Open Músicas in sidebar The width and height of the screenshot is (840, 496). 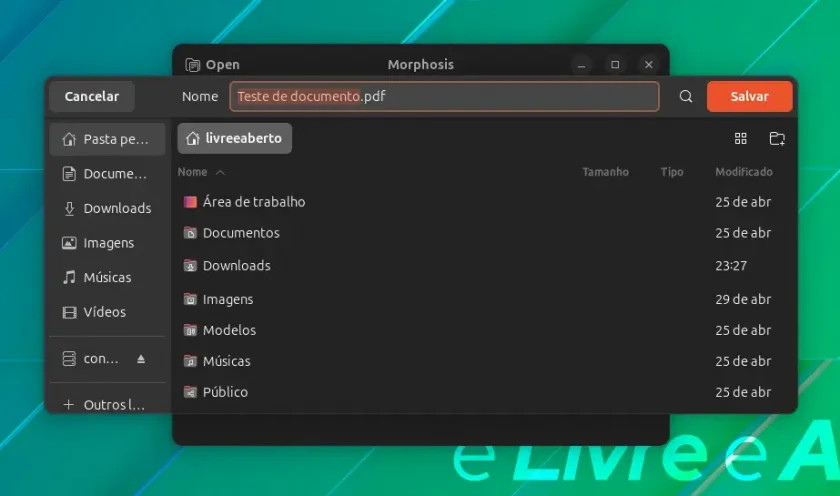coord(107,277)
